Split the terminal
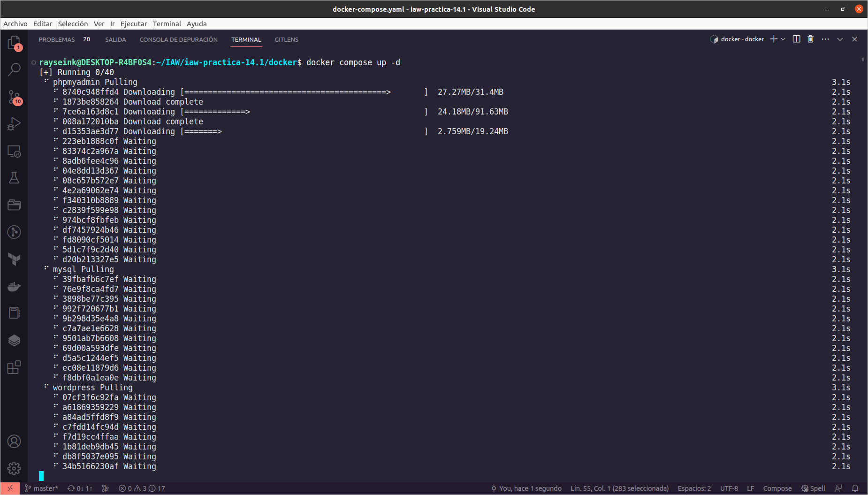 [796, 39]
